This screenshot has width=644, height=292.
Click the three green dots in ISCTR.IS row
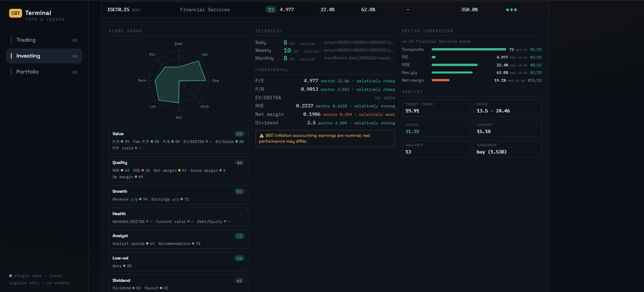coord(511,10)
